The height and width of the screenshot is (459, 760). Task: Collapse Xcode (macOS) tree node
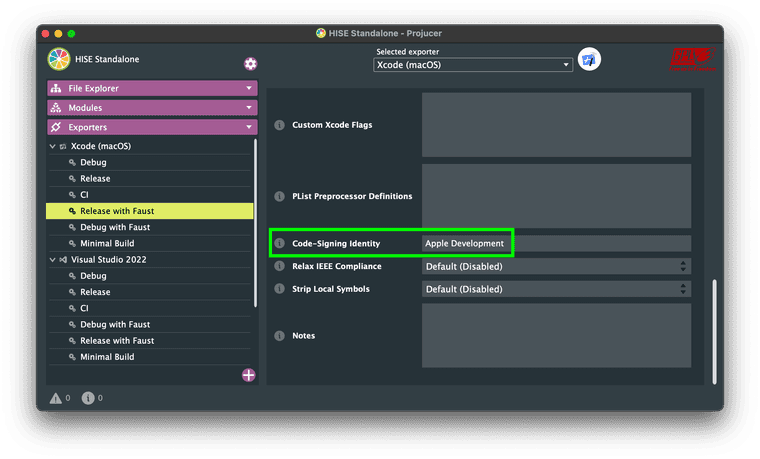pos(52,146)
